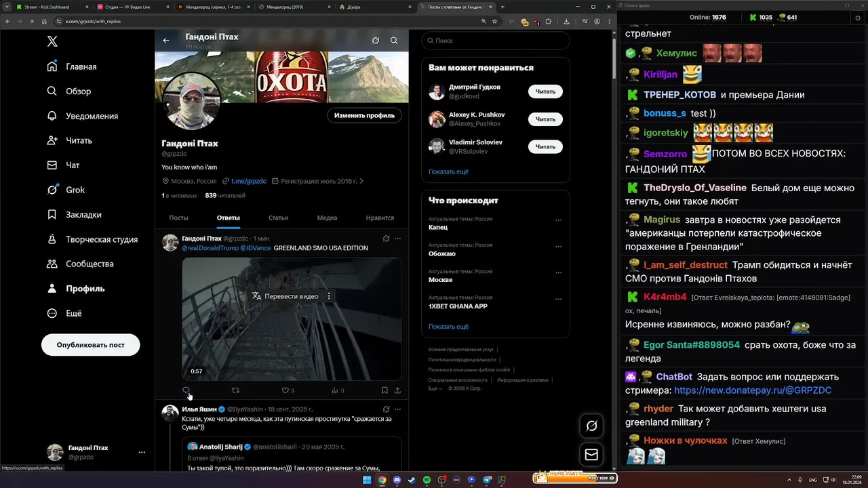Click reply icon under Greenland post
The width and height of the screenshot is (868, 488).
click(x=186, y=390)
